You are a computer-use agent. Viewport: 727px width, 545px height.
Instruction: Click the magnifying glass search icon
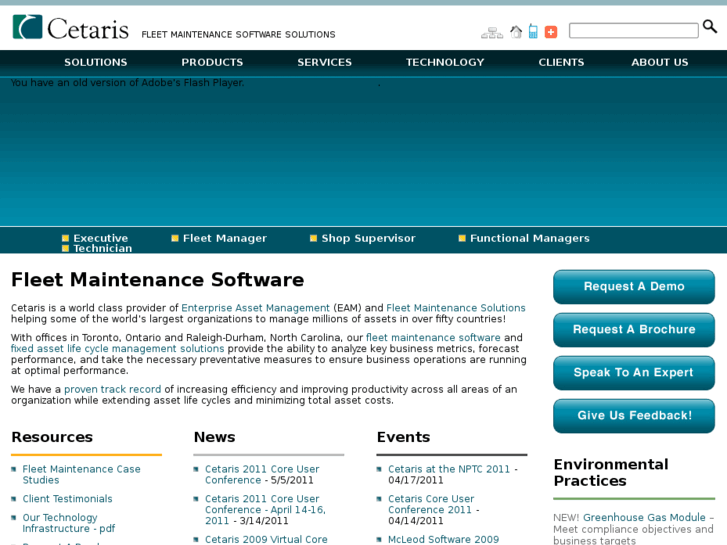(710, 27)
